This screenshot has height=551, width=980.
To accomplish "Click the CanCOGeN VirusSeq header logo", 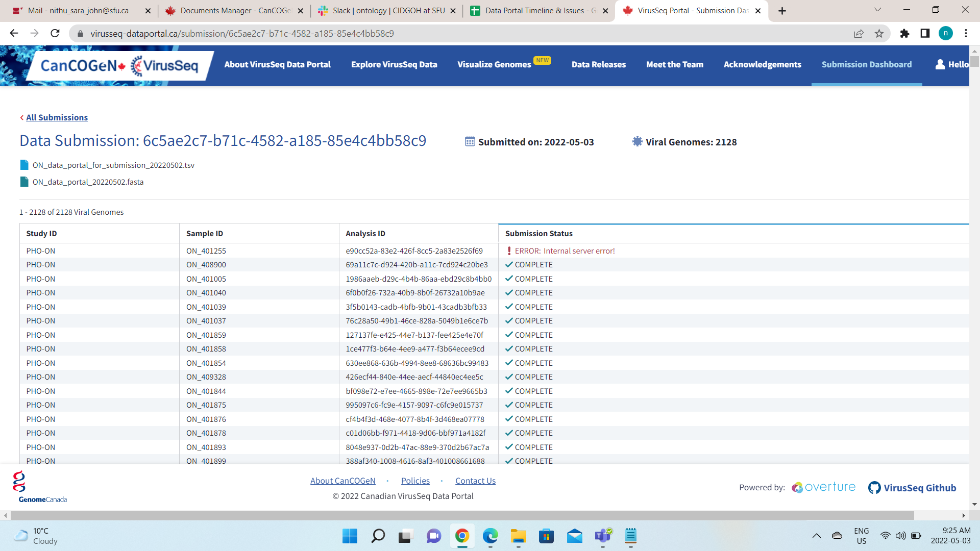I will pyautogui.click(x=117, y=65).
